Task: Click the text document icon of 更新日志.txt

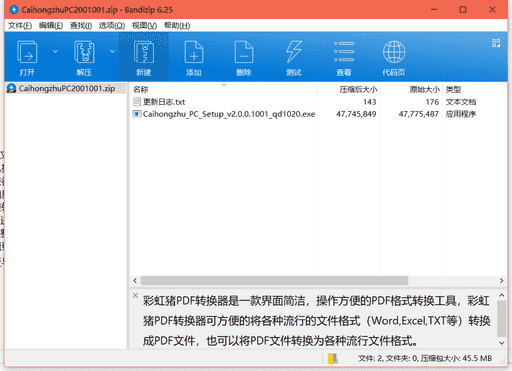Action: pos(137,102)
